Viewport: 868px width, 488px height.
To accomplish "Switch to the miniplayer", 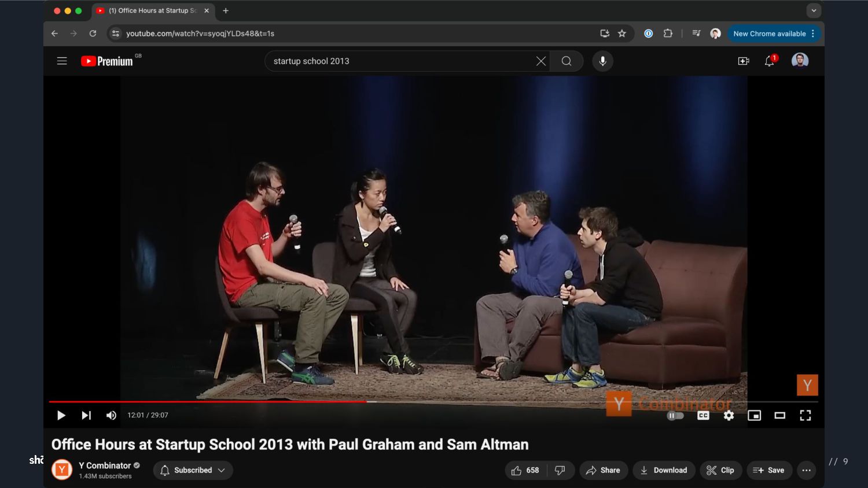I will tap(754, 415).
